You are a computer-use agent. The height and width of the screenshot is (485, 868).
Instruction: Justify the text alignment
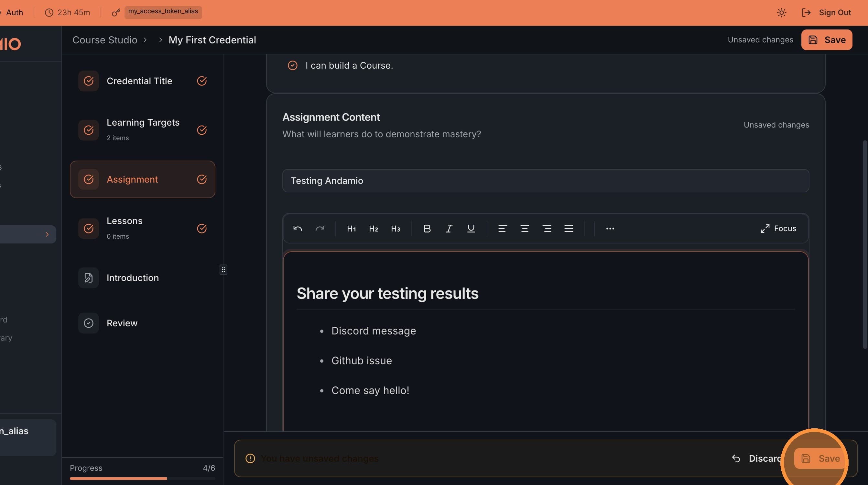point(569,229)
